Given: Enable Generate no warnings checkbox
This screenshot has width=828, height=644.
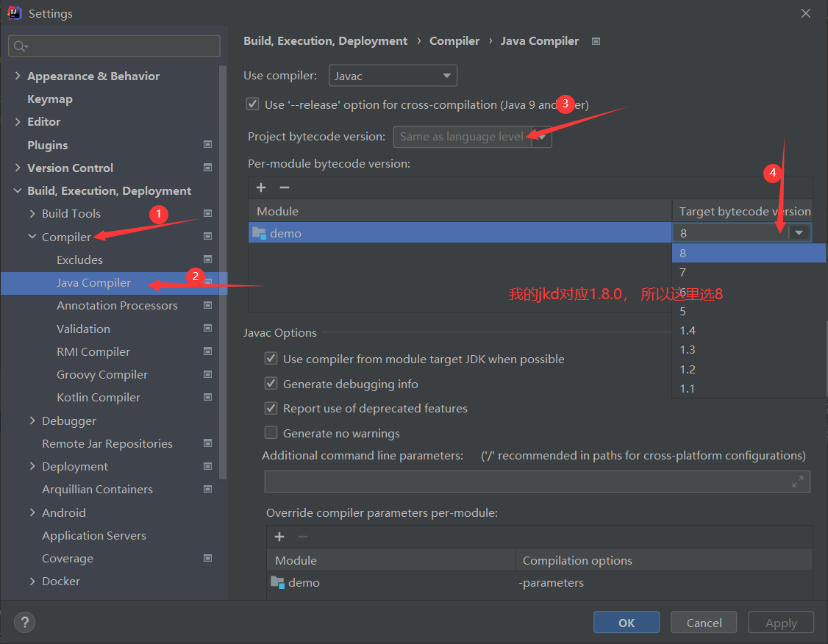Looking at the screenshot, I should (x=271, y=433).
